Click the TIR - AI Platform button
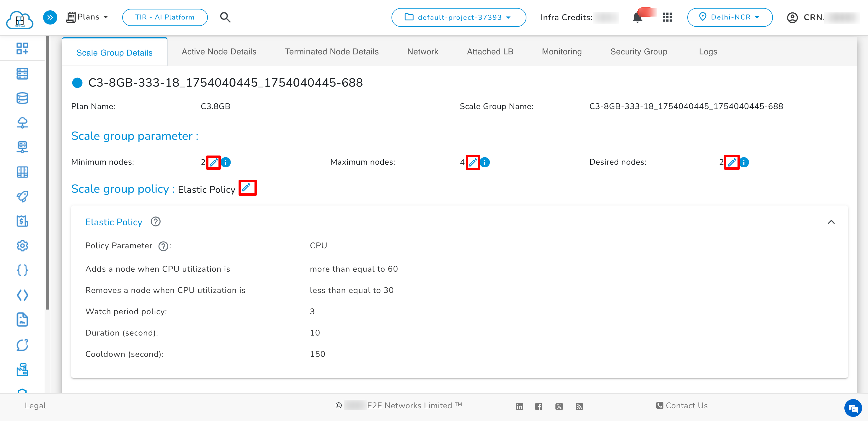Screen dimensions: 868x421 click(165, 17)
